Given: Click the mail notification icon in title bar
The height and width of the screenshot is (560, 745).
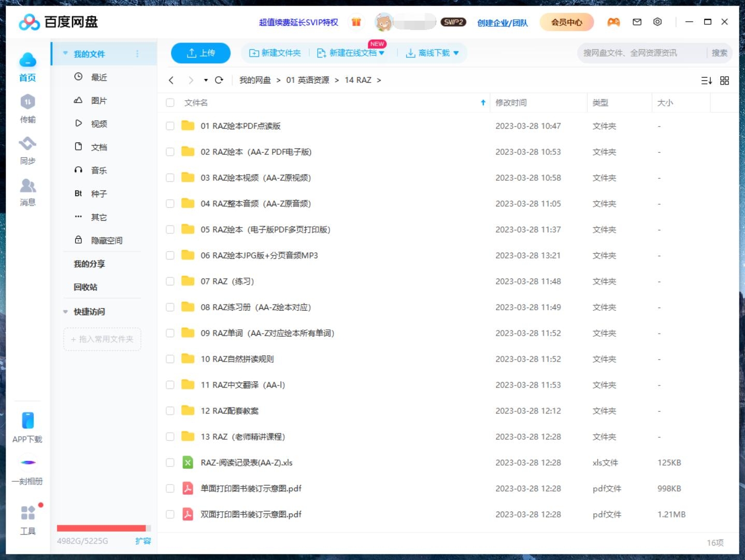Looking at the screenshot, I should (637, 22).
